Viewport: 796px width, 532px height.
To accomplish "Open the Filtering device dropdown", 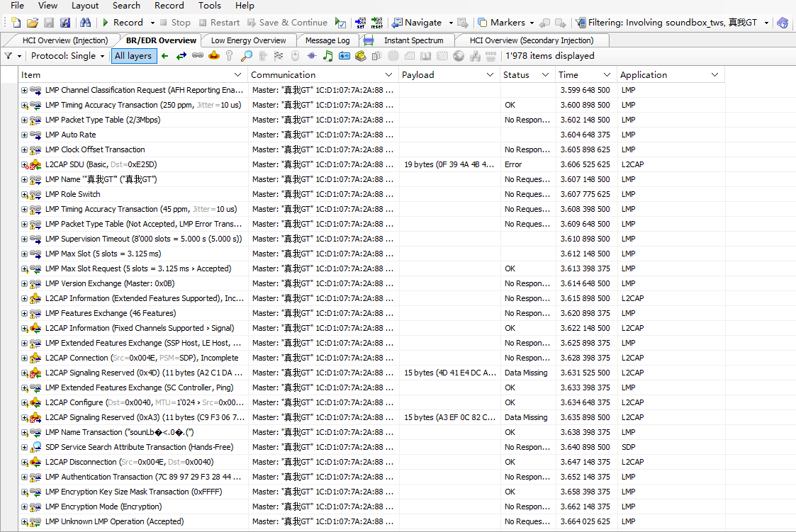I will click(x=766, y=23).
